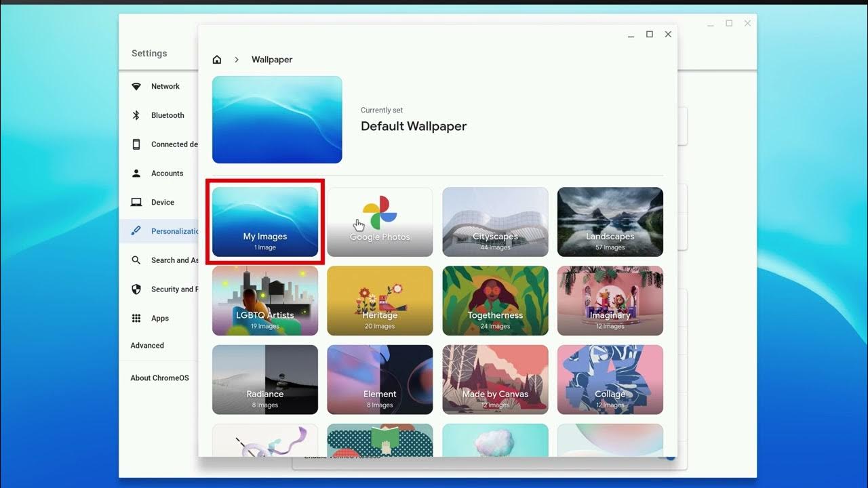Select the Apps settings section

coord(160,319)
